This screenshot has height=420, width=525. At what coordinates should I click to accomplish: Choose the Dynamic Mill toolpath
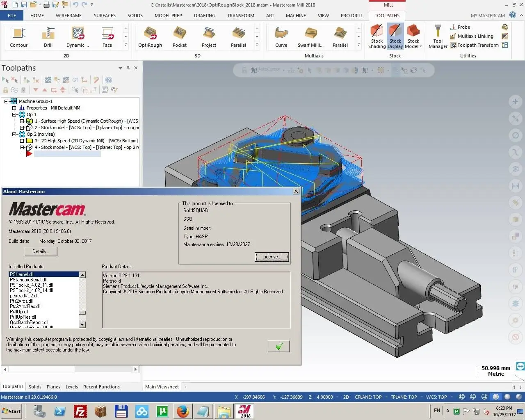pos(78,37)
